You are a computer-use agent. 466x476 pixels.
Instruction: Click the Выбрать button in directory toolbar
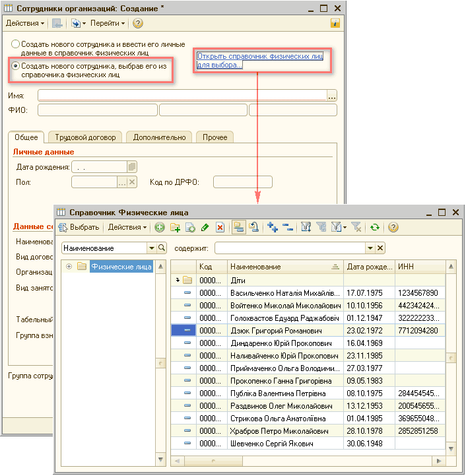(79, 227)
